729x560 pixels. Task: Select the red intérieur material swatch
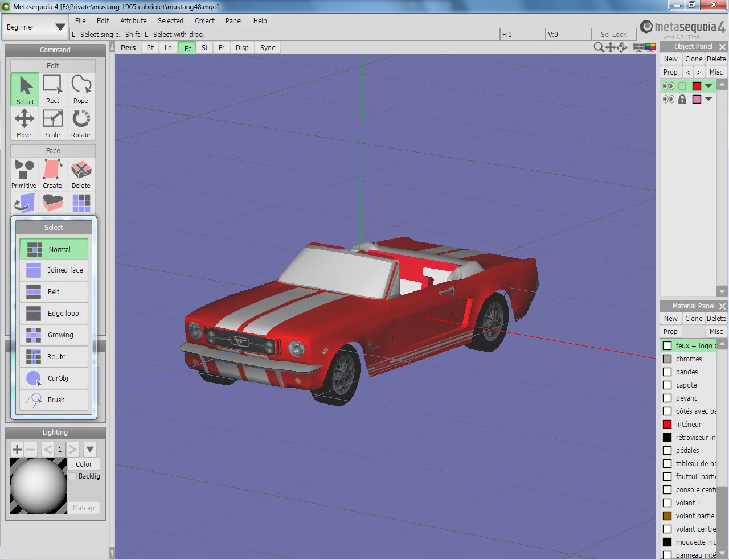click(667, 425)
